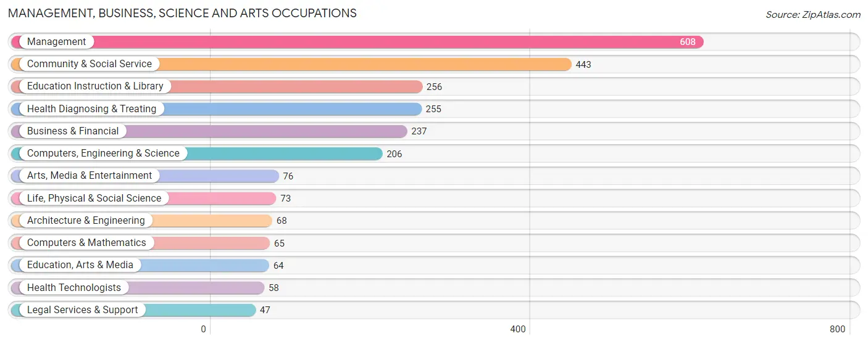Image resolution: width=868 pixels, height=344 pixels.
Task: Click the Education, Arts & Media label
Action: [x=80, y=265]
